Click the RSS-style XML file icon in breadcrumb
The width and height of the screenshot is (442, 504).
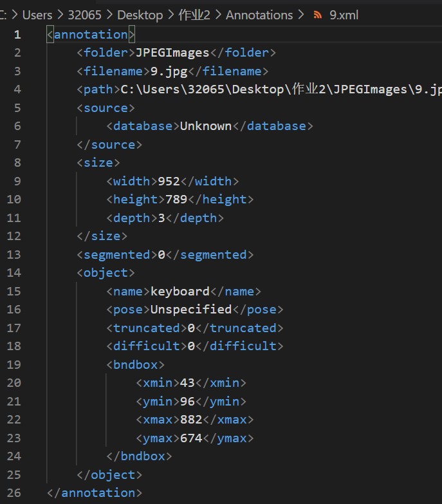(317, 15)
